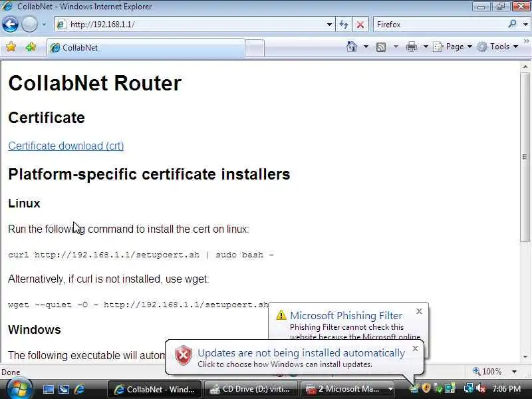Click the address bar showing http://192.168.1.1/
The image size is (532, 399).
(x=194, y=25)
